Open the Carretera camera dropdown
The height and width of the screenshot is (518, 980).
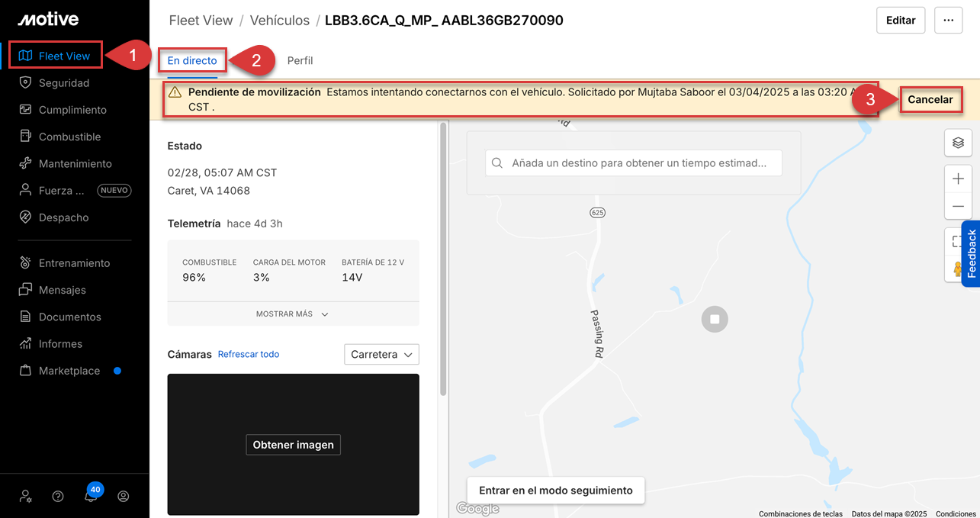[381, 355]
